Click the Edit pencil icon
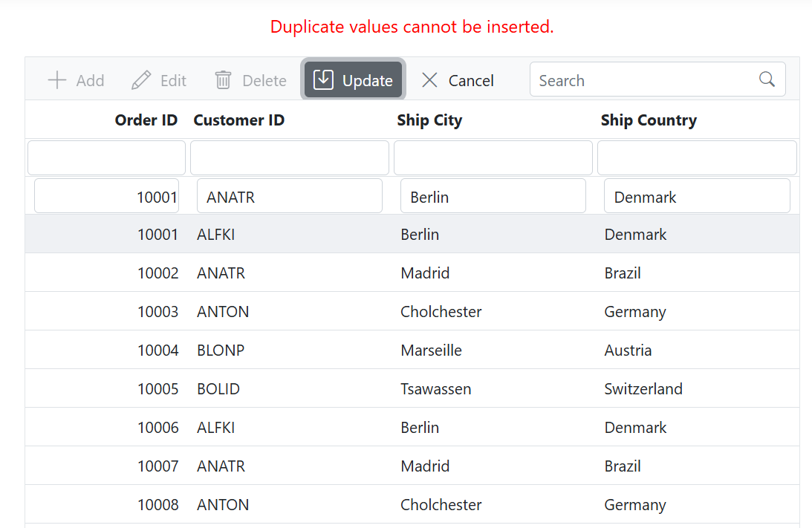 point(141,80)
